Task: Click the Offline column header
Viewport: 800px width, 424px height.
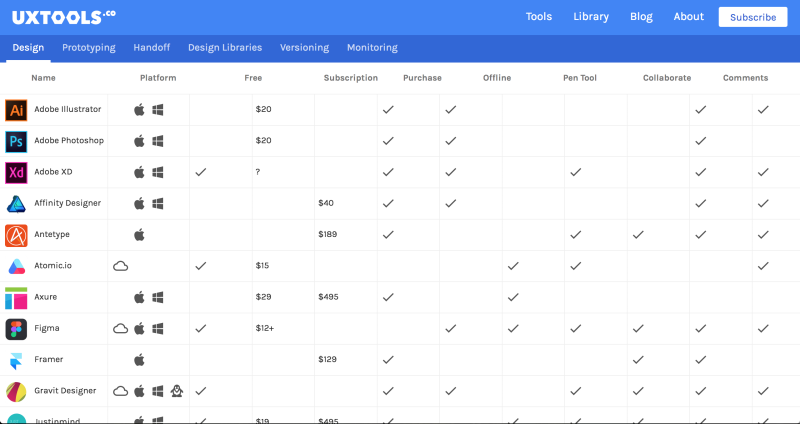Action: 497,78
